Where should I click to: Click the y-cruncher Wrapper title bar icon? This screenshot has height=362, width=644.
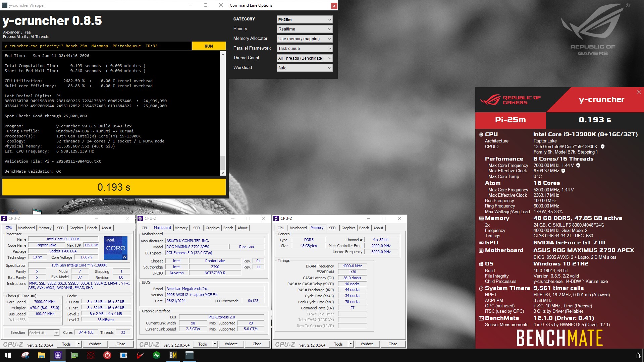pyautogui.click(x=5, y=5)
